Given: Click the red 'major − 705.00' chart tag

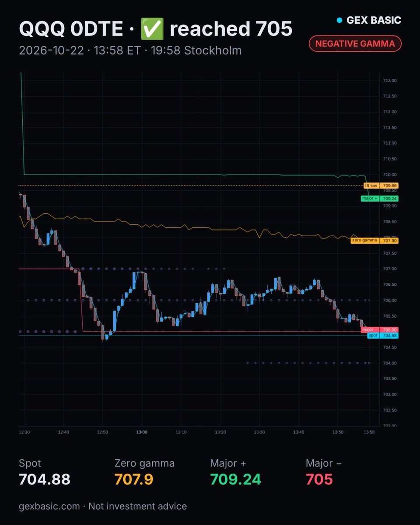Looking at the screenshot, I should [x=379, y=329].
